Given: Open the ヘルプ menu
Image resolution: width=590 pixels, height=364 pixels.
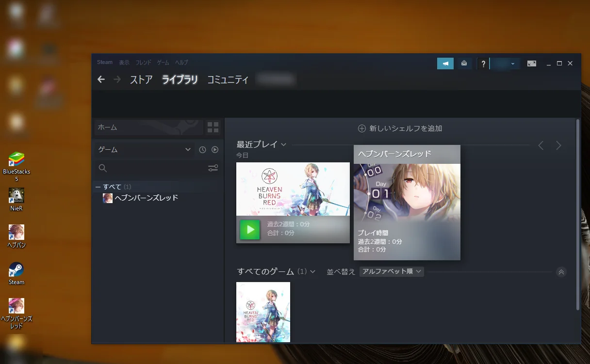Looking at the screenshot, I should 181,63.
